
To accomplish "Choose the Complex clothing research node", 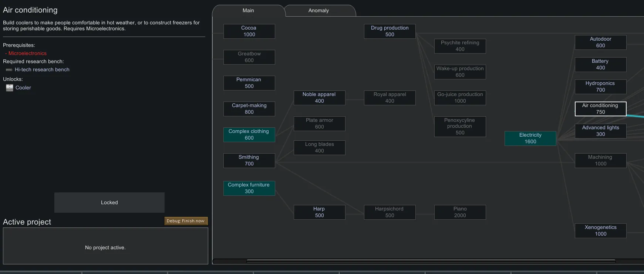I will click(249, 135).
